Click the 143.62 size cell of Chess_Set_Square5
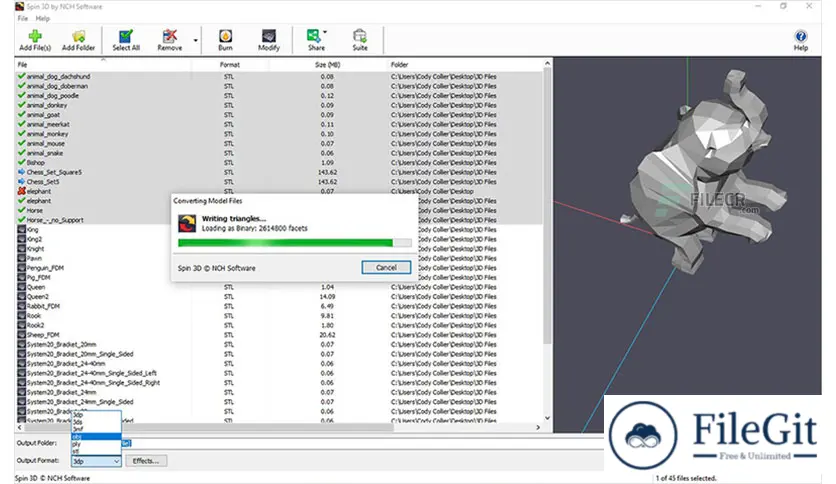This screenshot has width=836, height=484. [x=327, y=172]
